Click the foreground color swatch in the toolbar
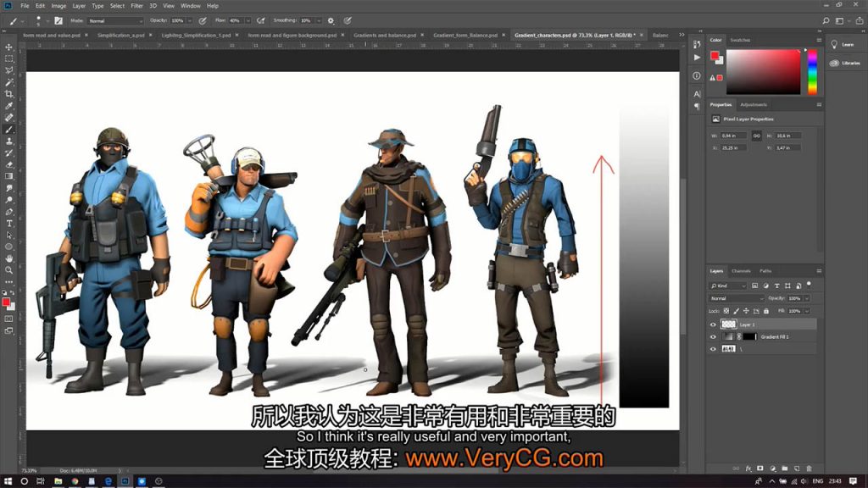This screenshot has height=488, width=868. pyautogui.click(x=6, y=302)
